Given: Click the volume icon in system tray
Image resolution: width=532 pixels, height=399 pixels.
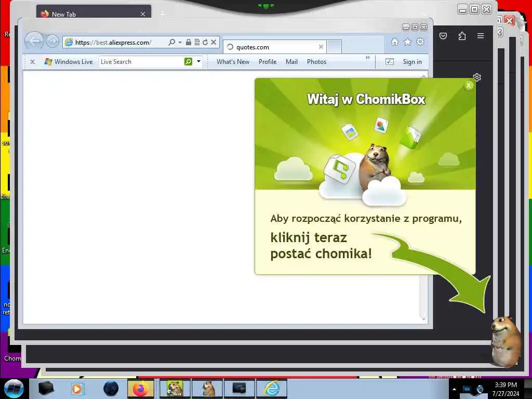Looking at the screenshot, I should pos(480,390).
